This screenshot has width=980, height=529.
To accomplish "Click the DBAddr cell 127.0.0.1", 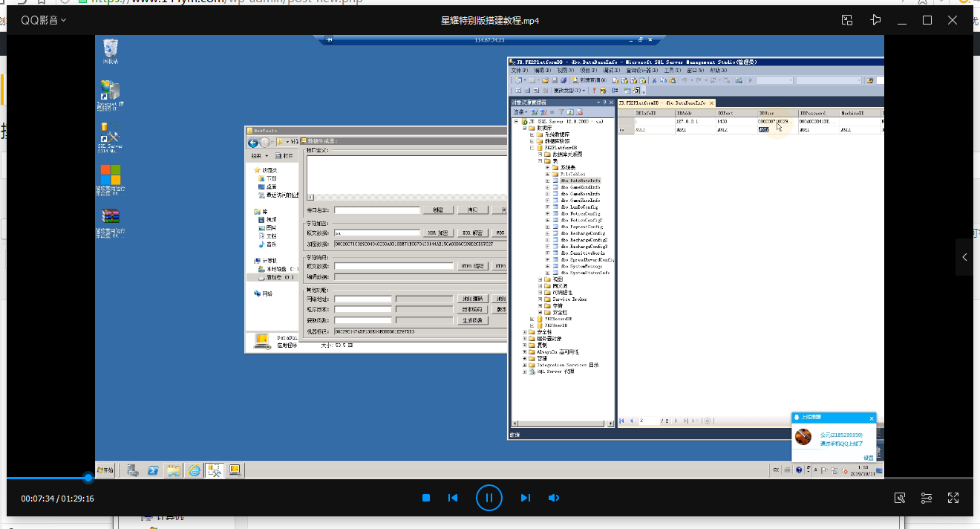I will (x=694, y=121).
